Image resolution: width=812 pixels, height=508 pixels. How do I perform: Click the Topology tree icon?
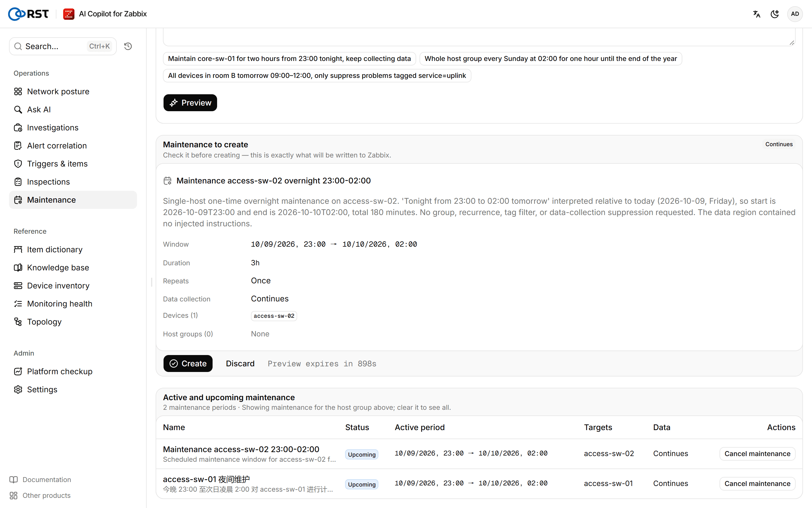[x=18, y=321]
